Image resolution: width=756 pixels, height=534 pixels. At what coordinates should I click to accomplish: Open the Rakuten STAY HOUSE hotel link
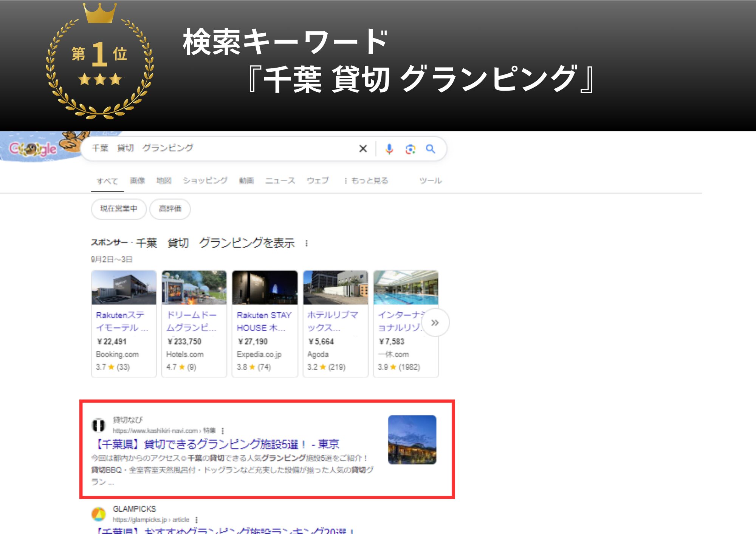(264, 321)
